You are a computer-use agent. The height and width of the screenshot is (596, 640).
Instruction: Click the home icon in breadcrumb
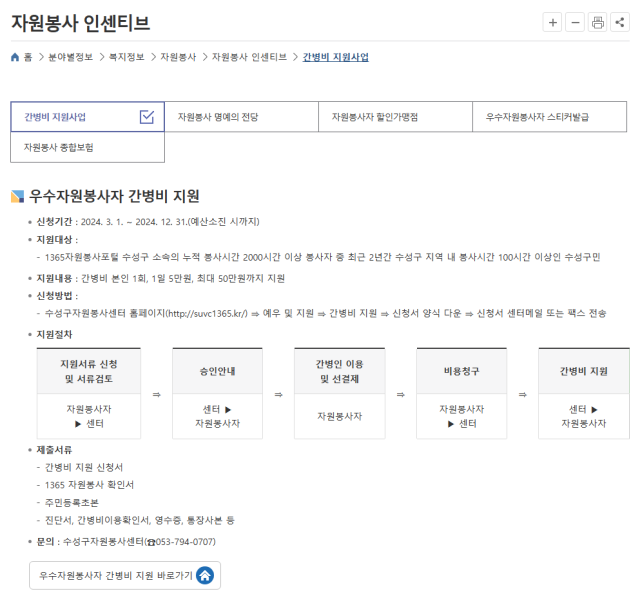(14, 57)
